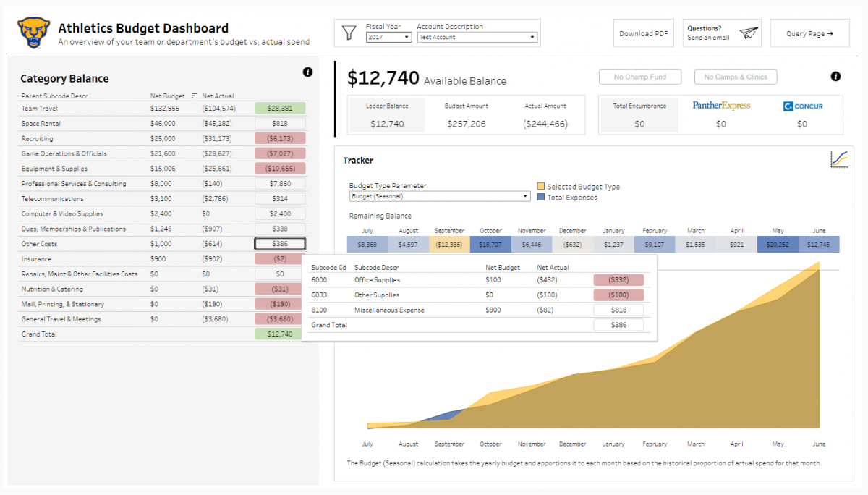This screenshot has height=495, width=868.
Task: Click the Query Page button
Action: [x=809, y=33]
